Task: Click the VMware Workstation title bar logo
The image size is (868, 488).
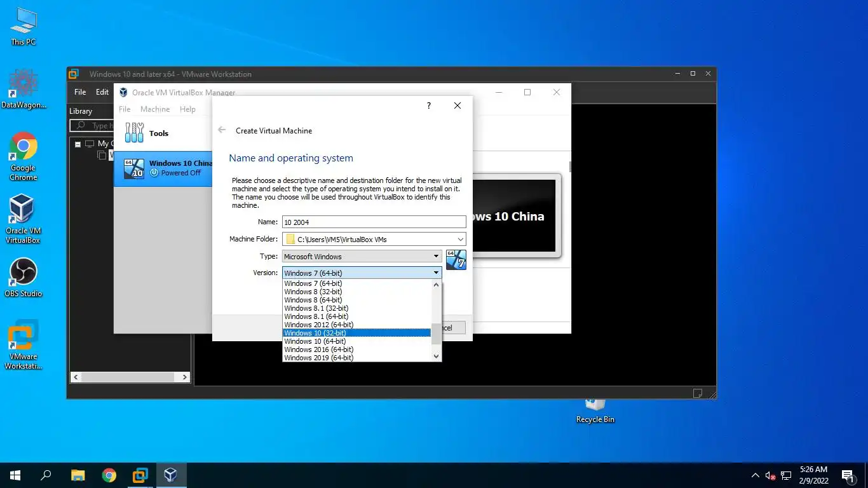Action: coord(74,74)
